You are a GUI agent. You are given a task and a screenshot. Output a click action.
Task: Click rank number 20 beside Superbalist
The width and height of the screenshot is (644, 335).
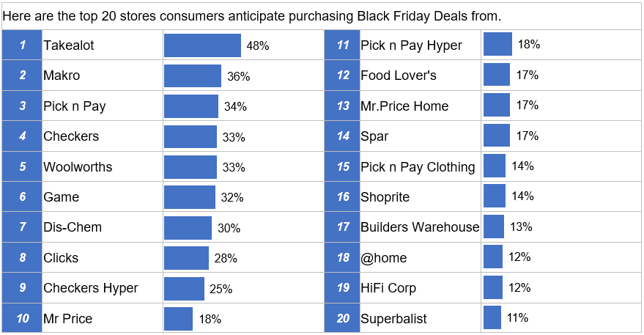point(343,318)
